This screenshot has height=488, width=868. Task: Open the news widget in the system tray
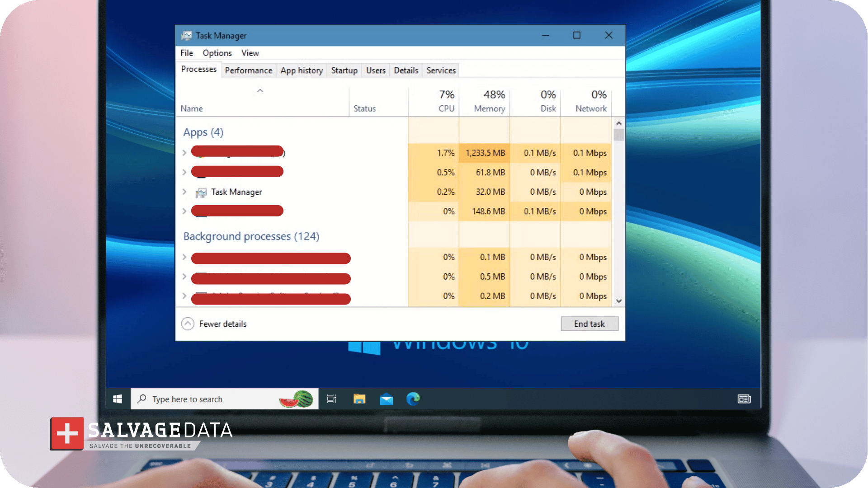pos(744,399)
